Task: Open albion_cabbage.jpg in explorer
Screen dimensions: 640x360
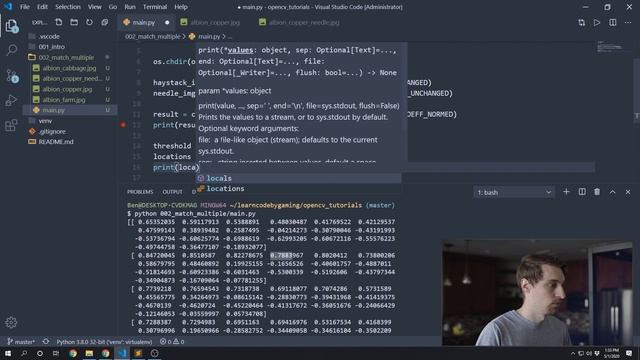Action: (x=69, y=68)
